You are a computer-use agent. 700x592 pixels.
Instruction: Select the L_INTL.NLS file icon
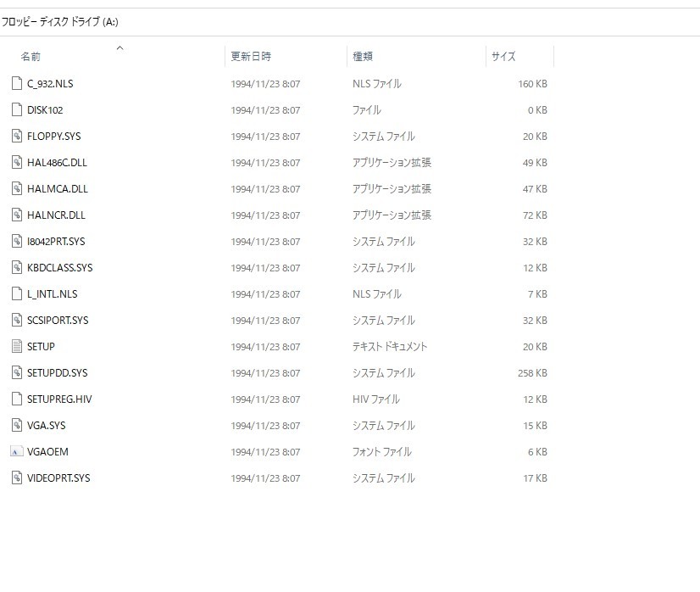click(x=16, y=294)
